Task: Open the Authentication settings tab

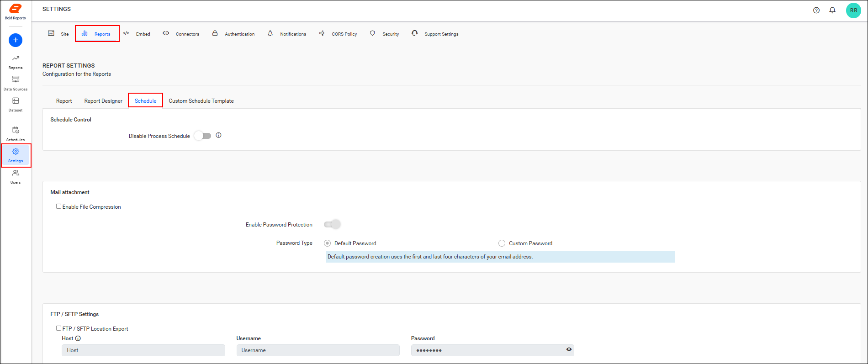Action: 233,34
